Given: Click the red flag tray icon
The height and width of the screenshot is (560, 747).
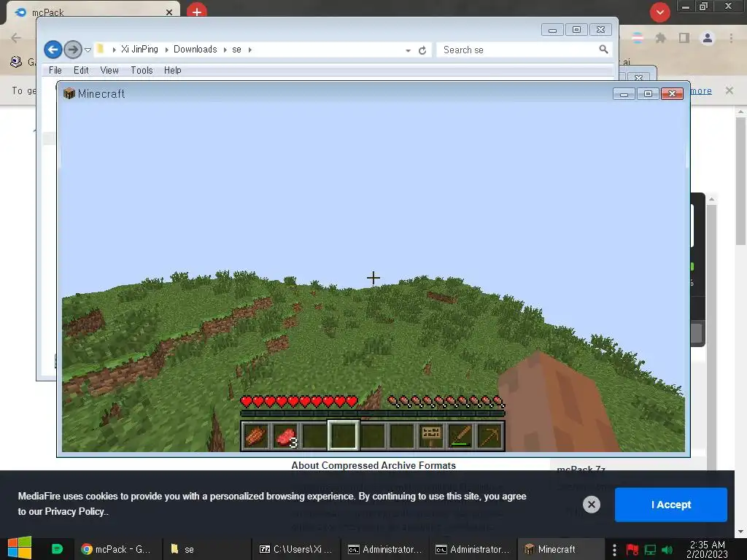Looking at the screenshot, I should (632, 550).
